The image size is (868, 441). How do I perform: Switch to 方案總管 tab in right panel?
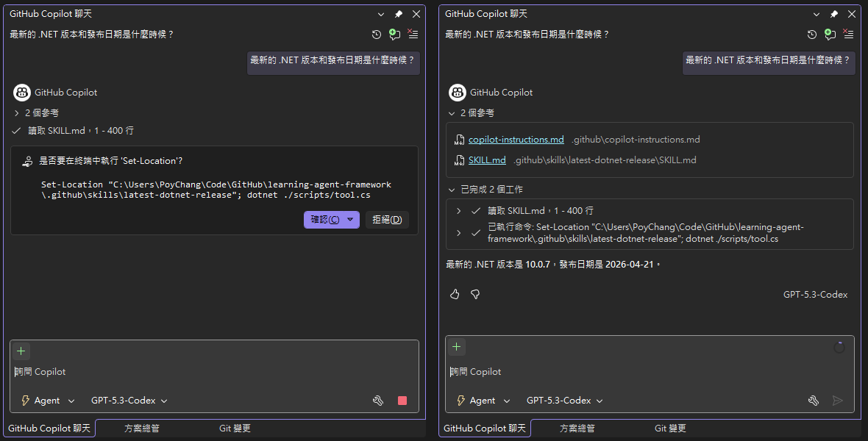[x=577, y=429]
